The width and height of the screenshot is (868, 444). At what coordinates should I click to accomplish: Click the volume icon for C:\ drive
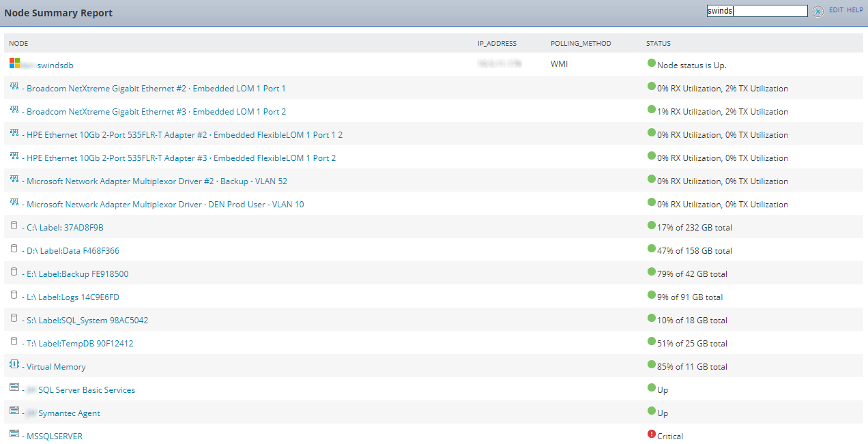(x=14, y=226)
